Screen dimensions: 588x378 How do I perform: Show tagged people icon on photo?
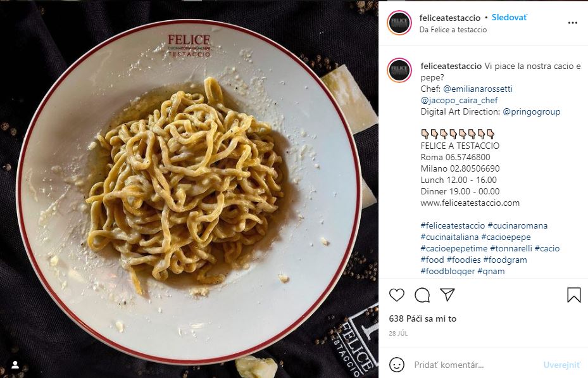(15, 364)
